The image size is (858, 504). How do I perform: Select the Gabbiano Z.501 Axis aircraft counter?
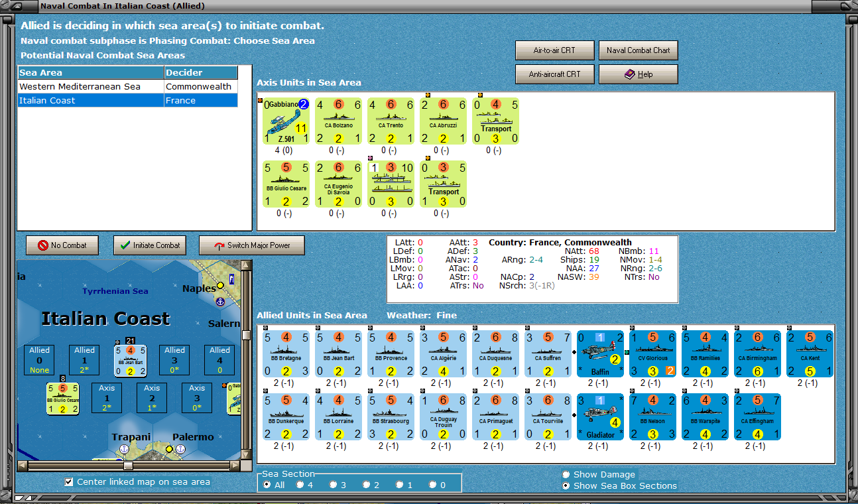[286, 121]
